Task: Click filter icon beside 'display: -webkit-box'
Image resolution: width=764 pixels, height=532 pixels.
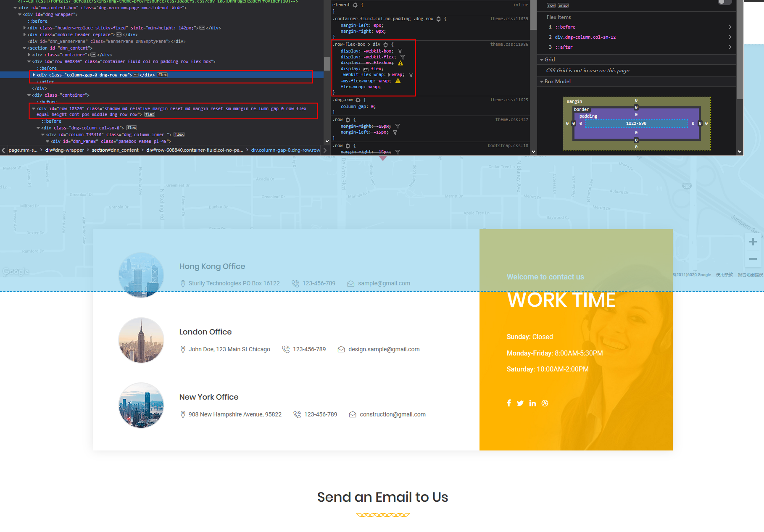Action: [400, 51]
